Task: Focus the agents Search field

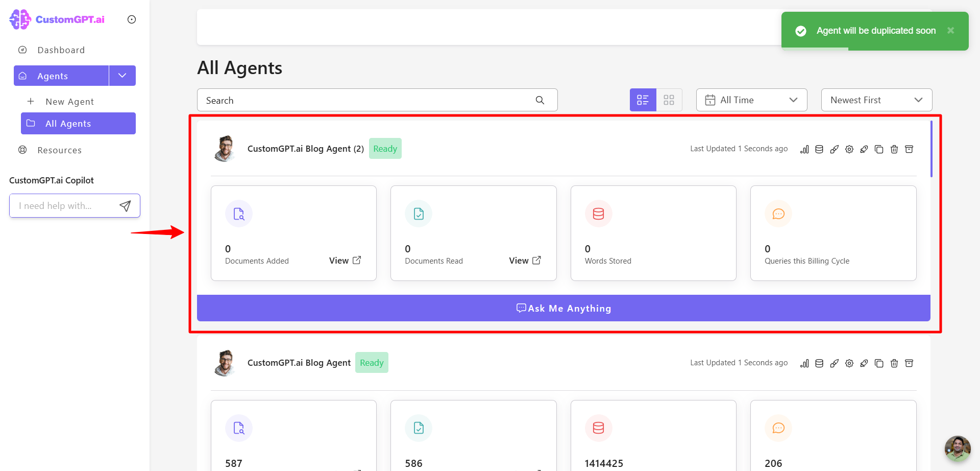Action: pos(377,100)
